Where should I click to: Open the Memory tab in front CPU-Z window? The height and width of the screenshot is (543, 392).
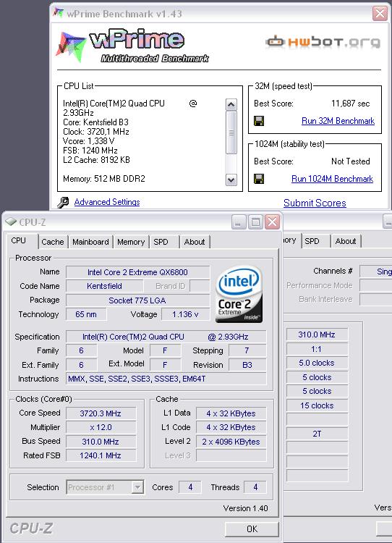[131, 242]
